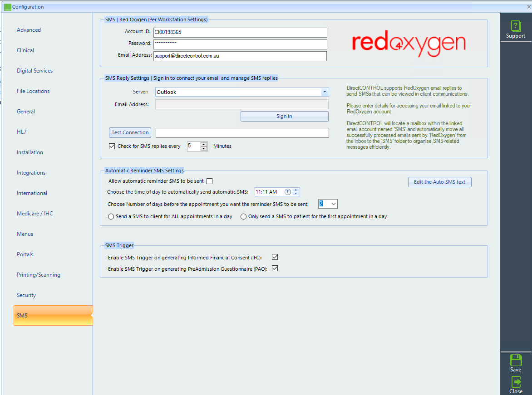
Task: Select the SMS section
Action: (x=53, y=315)
